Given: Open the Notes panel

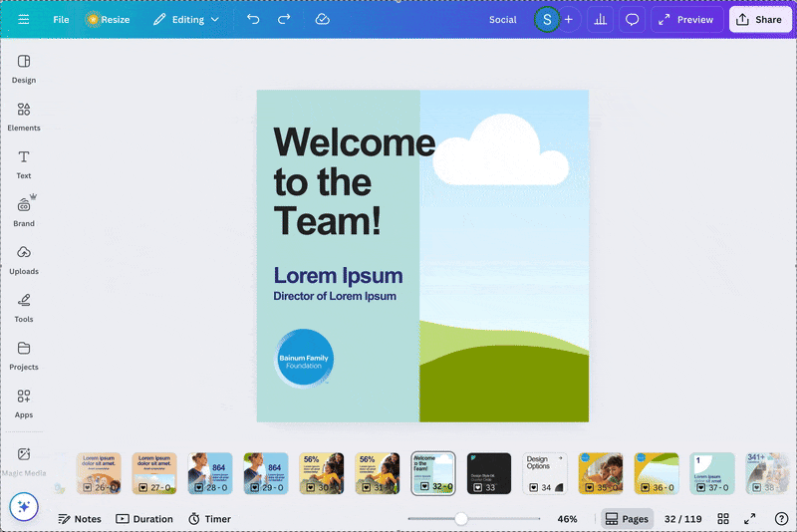Looking at the screenshot, I should coord(80,519).
